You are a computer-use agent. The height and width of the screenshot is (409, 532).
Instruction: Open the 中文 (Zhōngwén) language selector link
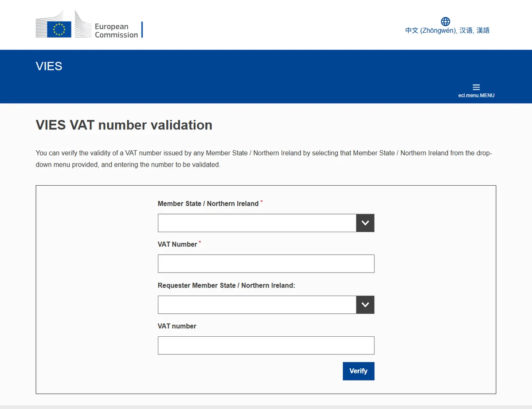pos(447,31)
